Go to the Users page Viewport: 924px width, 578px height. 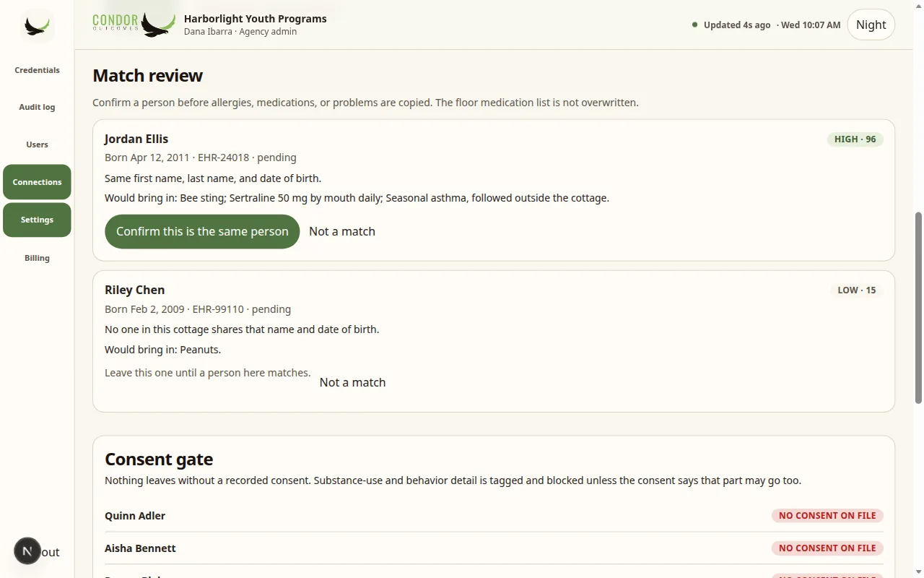point(37,144)
